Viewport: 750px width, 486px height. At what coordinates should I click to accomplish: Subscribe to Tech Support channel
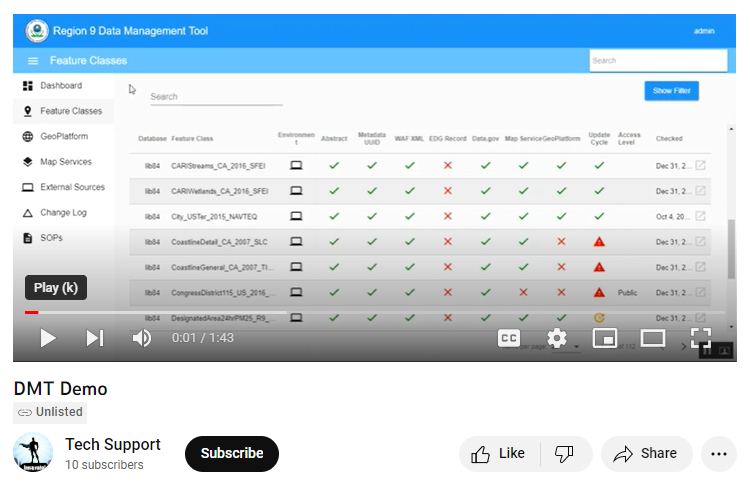[x=232, y=453]
